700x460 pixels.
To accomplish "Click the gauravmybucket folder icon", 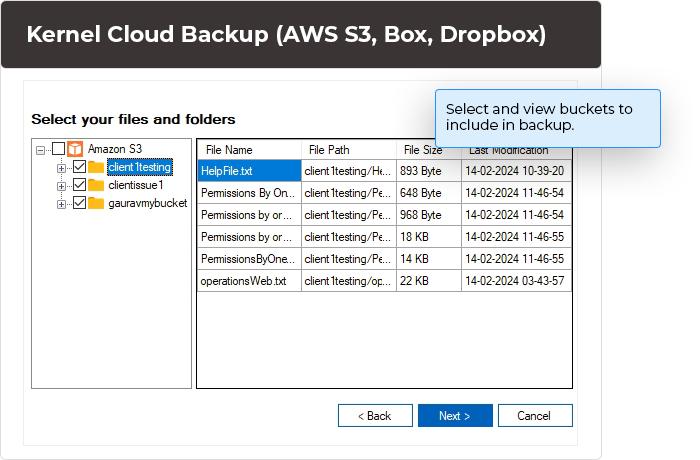I will [x=96, y=203].
